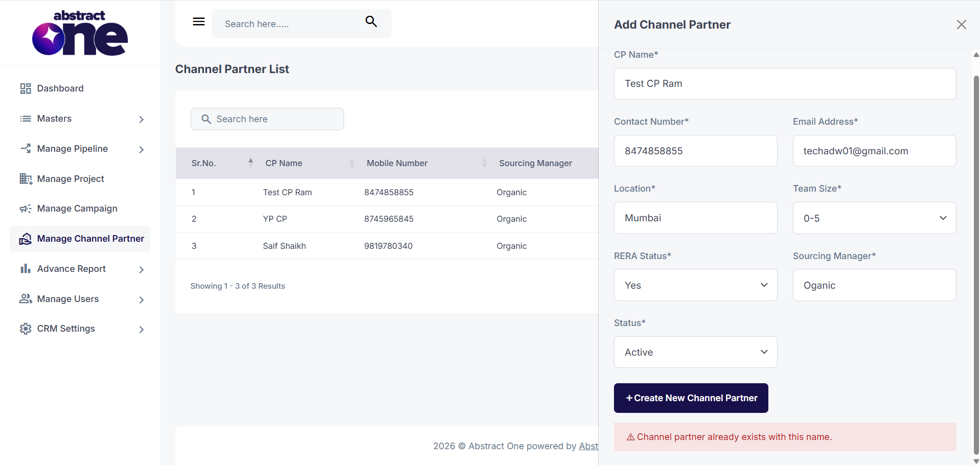This screenshot has height=465, width=980.
Task: Click the Location field containing Mumbai
Action: click(695, 218)
